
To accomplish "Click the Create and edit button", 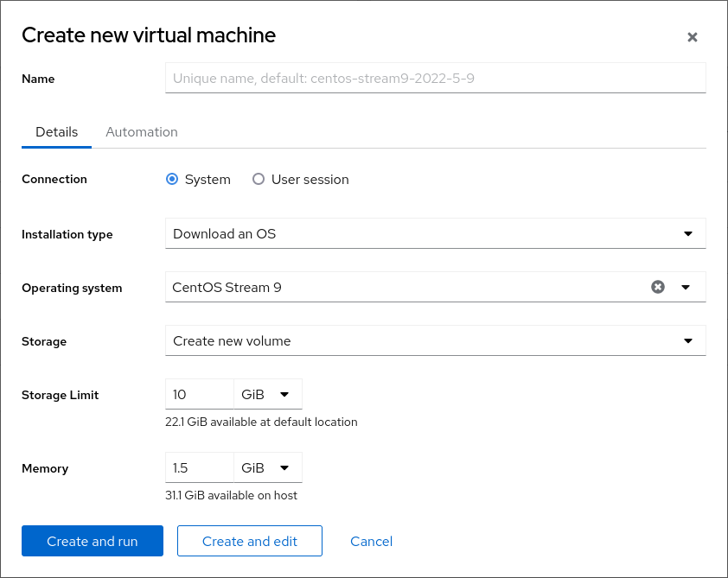I will tap(250, 541).
